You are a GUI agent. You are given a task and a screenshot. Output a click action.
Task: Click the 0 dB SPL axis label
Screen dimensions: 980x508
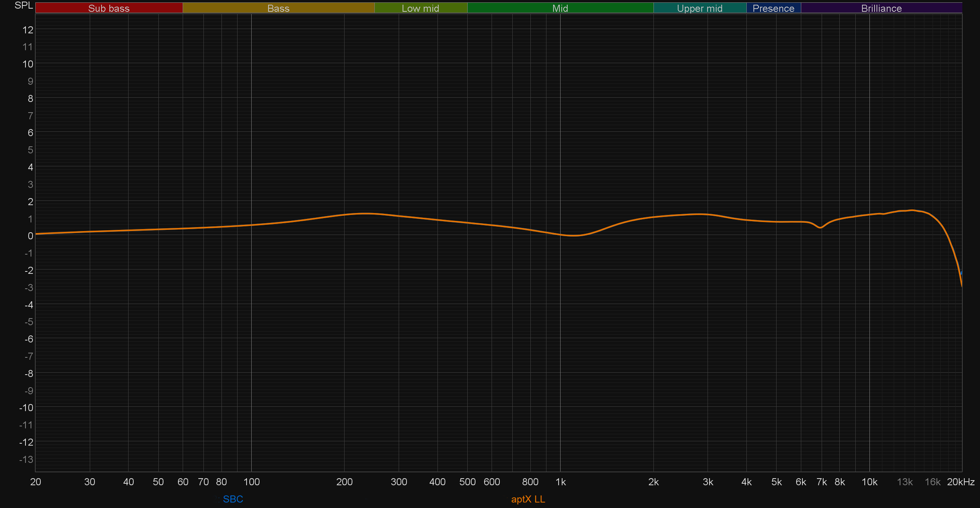coord(30,236)
